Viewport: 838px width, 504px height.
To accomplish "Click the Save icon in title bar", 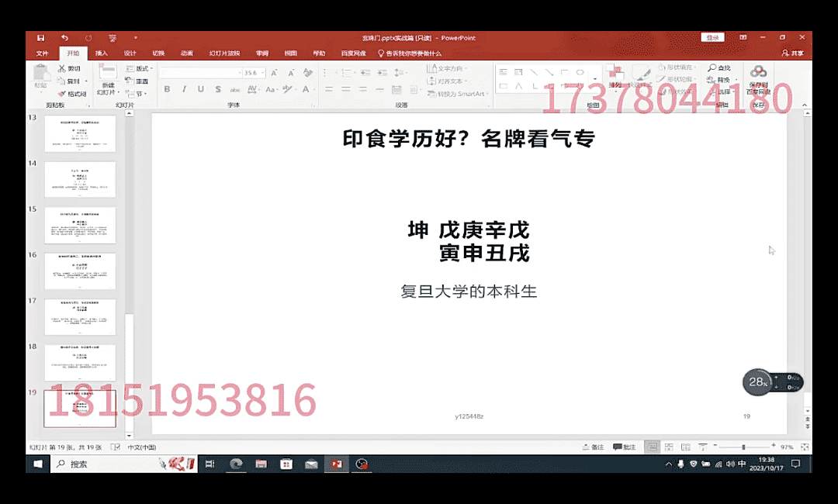I will point(40,38).
